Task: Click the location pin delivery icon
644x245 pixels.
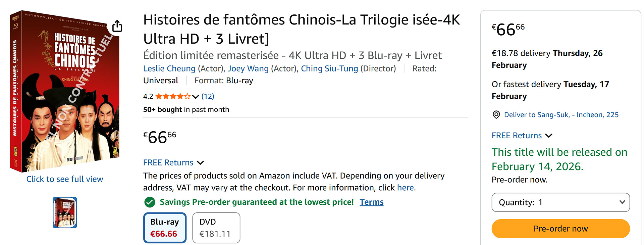Action: point(496,115)
